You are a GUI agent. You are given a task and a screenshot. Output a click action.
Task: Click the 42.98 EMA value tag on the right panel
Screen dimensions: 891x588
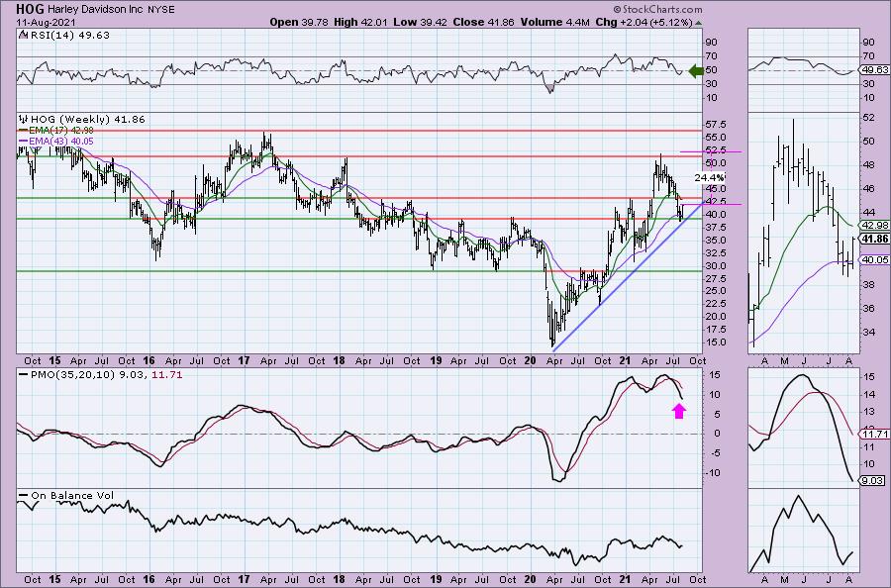[x=875, y=225]
